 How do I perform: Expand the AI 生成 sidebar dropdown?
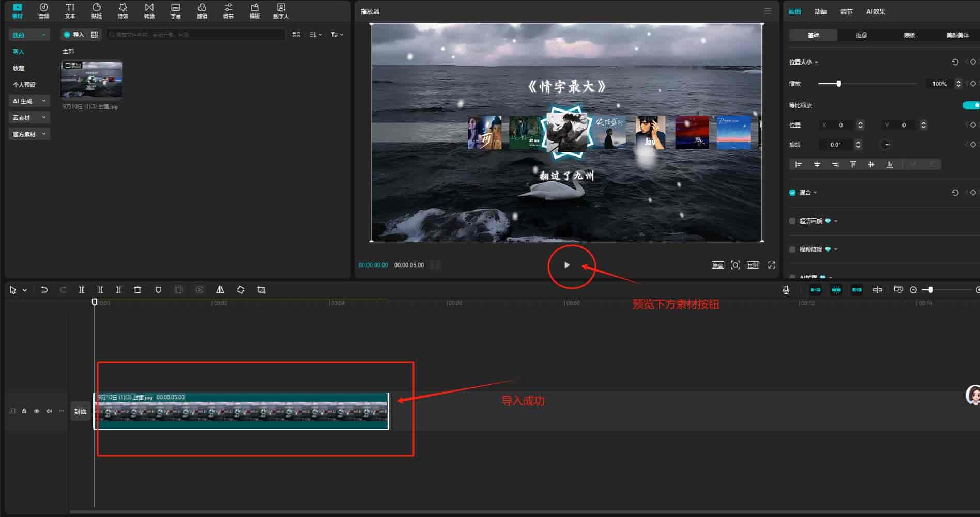click(29, 101)
